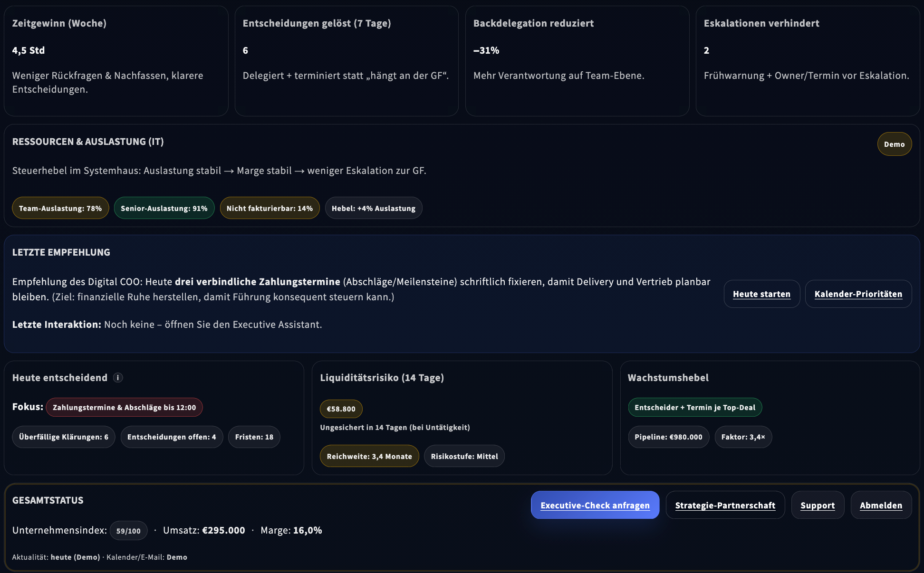Click the Hebel +4% Auslastung chip
The width and height of the screenshot is (924, 573).
coord(374,208)
